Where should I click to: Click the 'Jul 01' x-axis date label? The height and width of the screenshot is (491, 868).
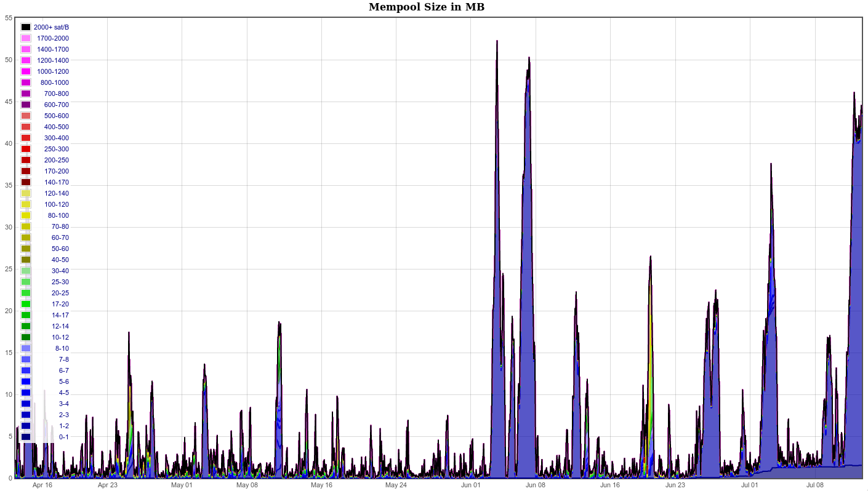point(750,485)
